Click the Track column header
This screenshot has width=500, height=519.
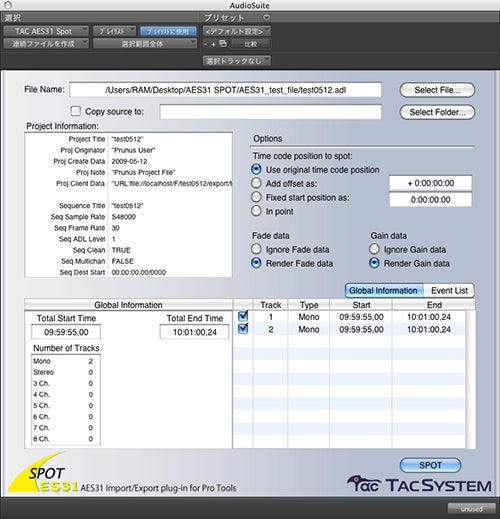click(270, 305)
